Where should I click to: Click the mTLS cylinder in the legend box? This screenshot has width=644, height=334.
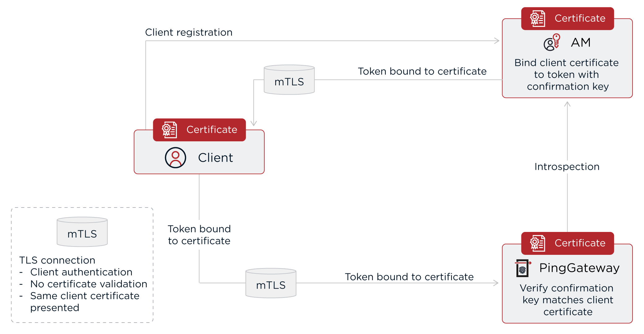[82, 232]
